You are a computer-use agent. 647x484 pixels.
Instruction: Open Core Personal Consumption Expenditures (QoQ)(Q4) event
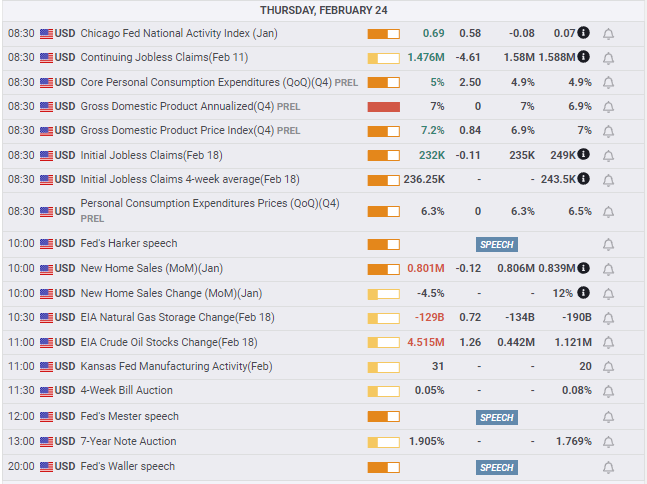(x=206, y=82)
